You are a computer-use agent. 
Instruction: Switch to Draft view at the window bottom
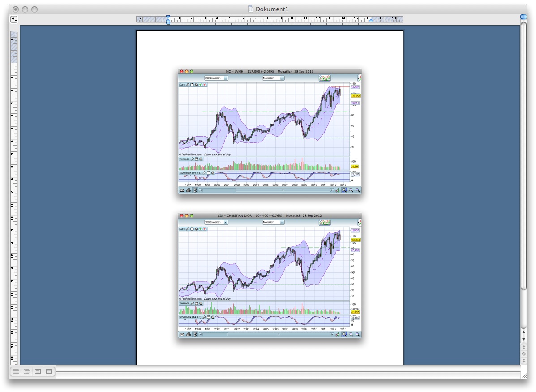16,371
